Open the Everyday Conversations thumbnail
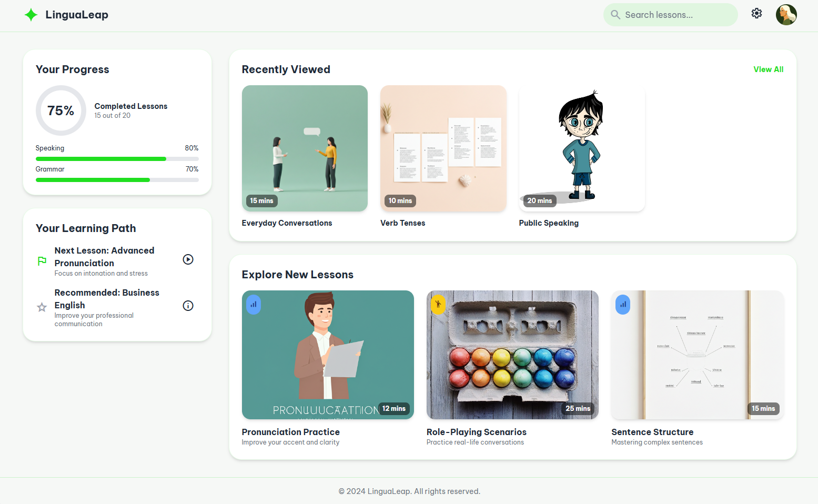 point(305,148)
